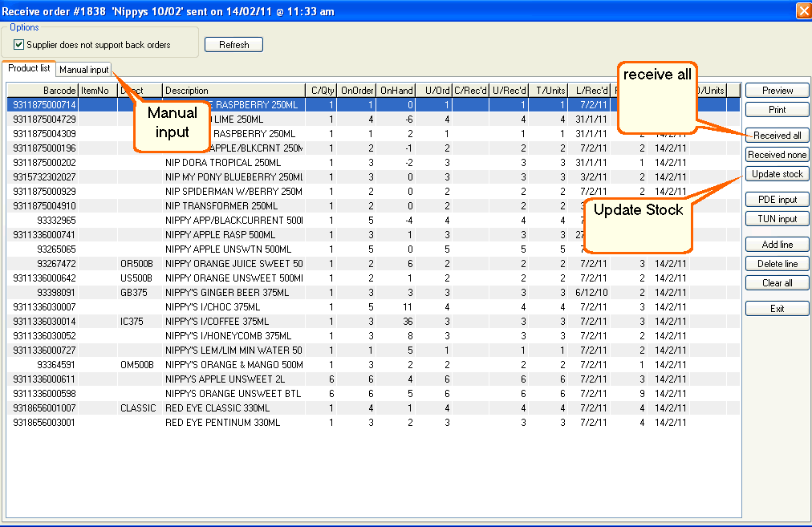
Task: Select NIP MY PONY BLUEBERRY 250ML row
Action: [373, 177]
